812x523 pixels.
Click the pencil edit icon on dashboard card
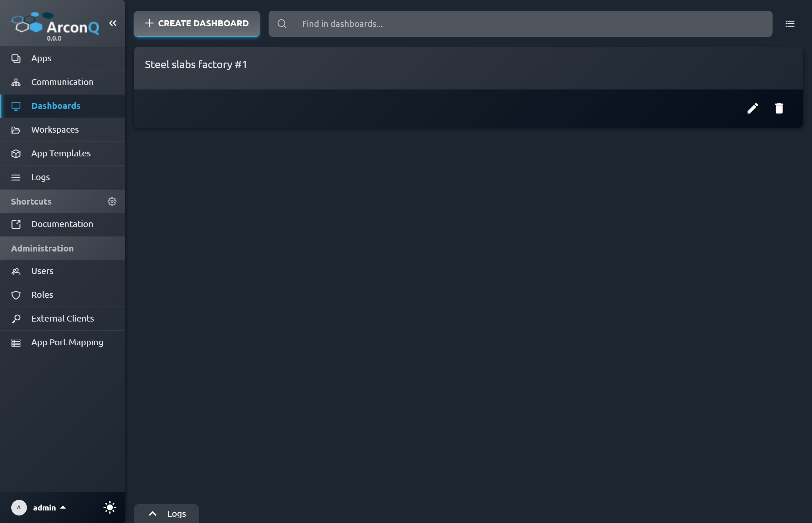753,108
